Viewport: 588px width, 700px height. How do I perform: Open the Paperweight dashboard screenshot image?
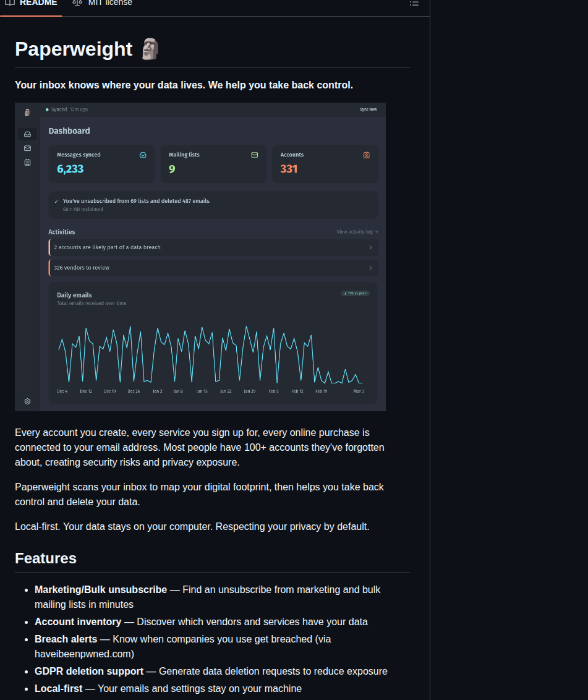[x=200, y=257]
